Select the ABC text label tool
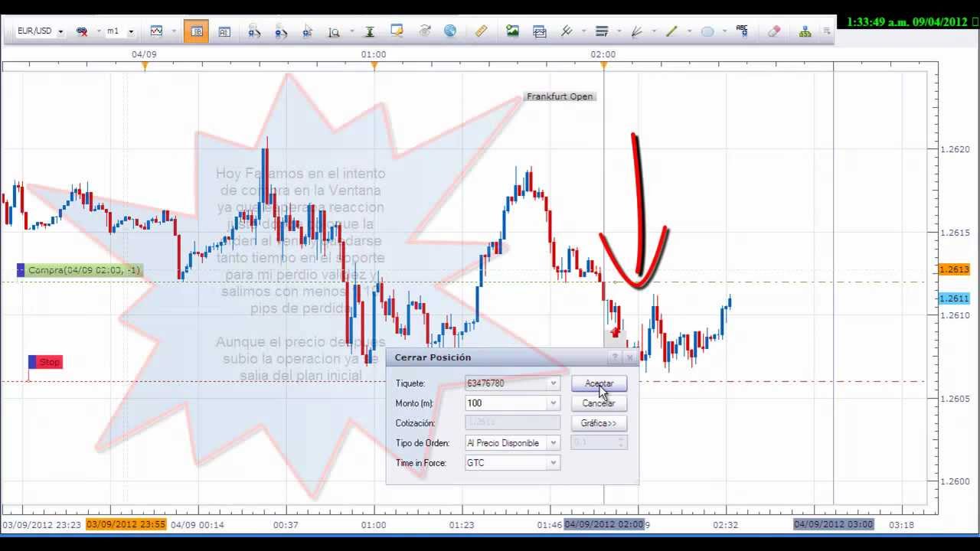Image resolution: width=980 pixels, height=551 pixels. (742, 31)
